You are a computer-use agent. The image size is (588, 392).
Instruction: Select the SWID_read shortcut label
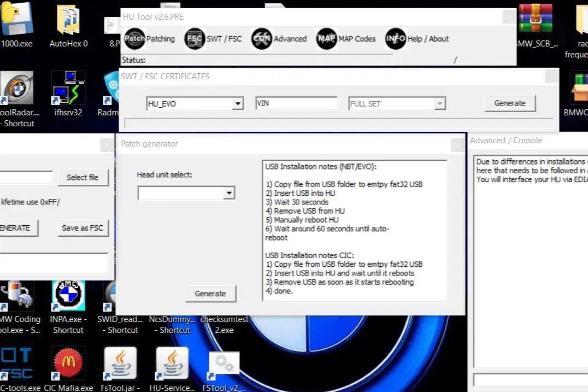(120, 324)
